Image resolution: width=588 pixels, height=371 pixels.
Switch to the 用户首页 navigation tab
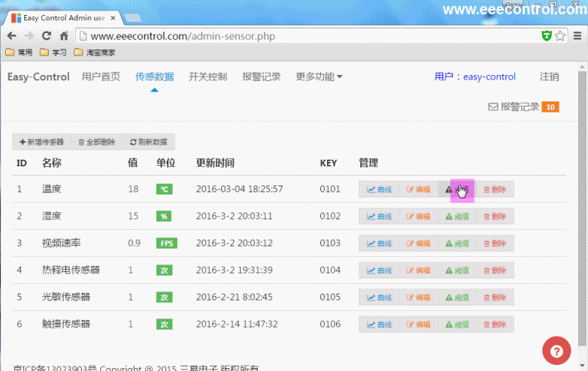[x=101, y=77]
